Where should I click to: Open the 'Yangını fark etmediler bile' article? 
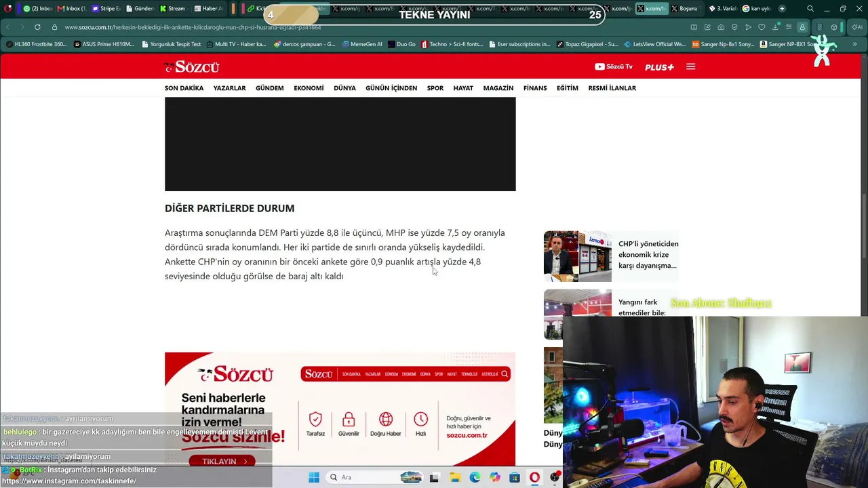pyautogui.click(x=642, y=307)
